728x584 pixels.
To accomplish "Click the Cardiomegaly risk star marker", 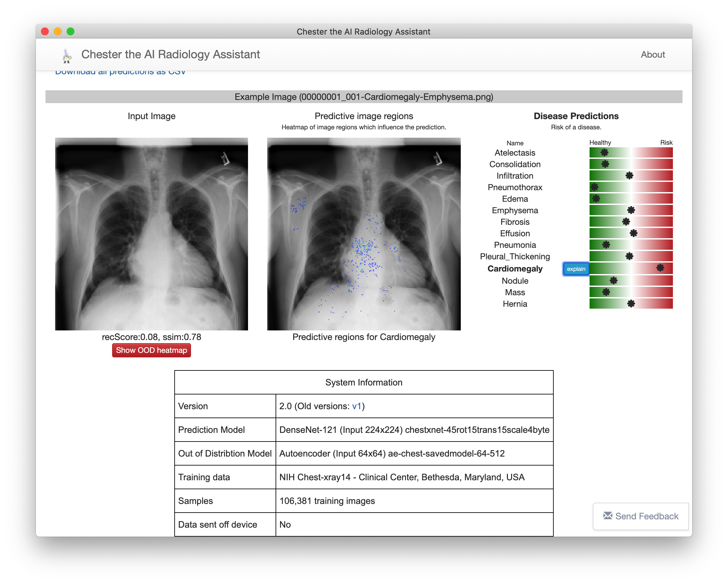I will point(660,268).
